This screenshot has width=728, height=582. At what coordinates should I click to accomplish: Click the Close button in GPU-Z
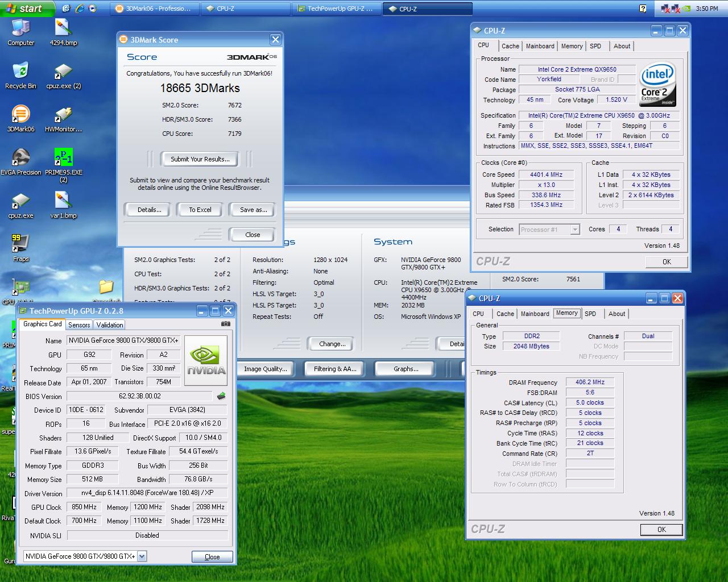click(x=212, y=557)
